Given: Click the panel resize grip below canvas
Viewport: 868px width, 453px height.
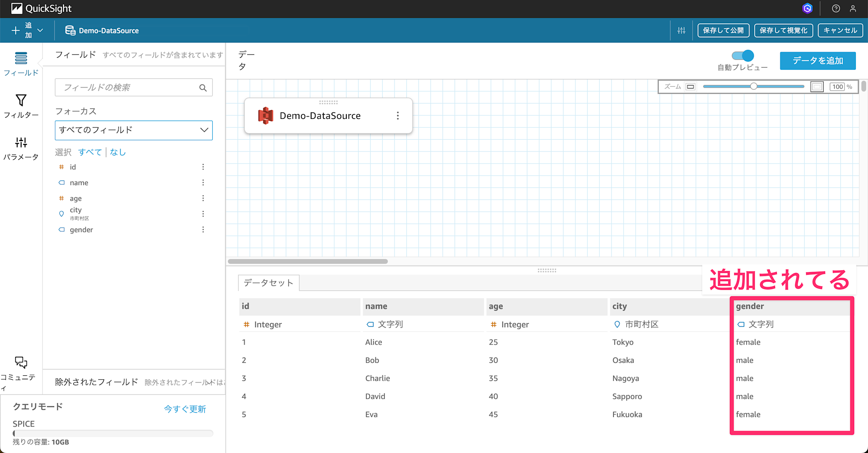Looking at the screenshot, I should pos(547,270).
